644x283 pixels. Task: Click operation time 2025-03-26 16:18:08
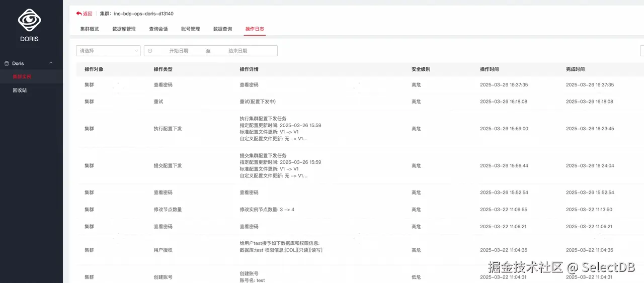504,102
